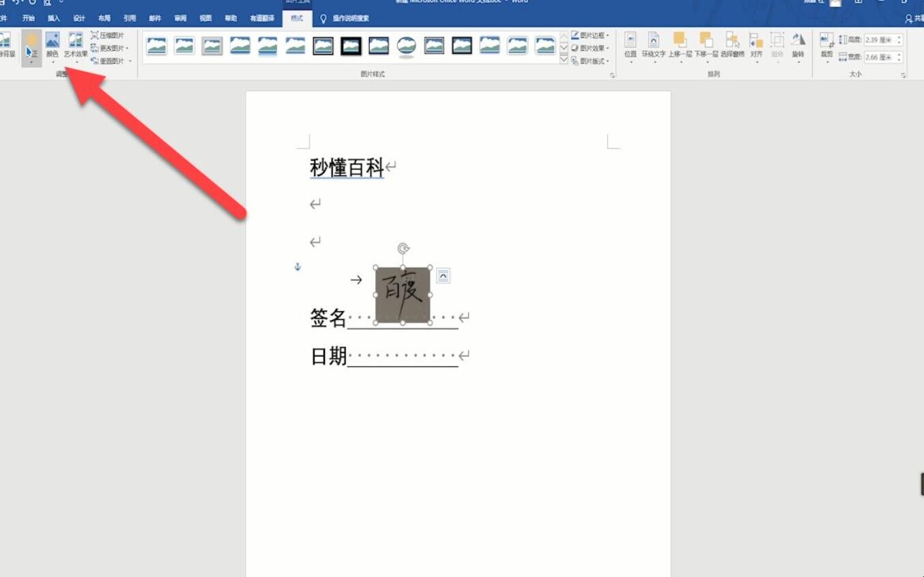The image size is (924, 577).
Task: Click the remove background button
Action: pos(6,45)
